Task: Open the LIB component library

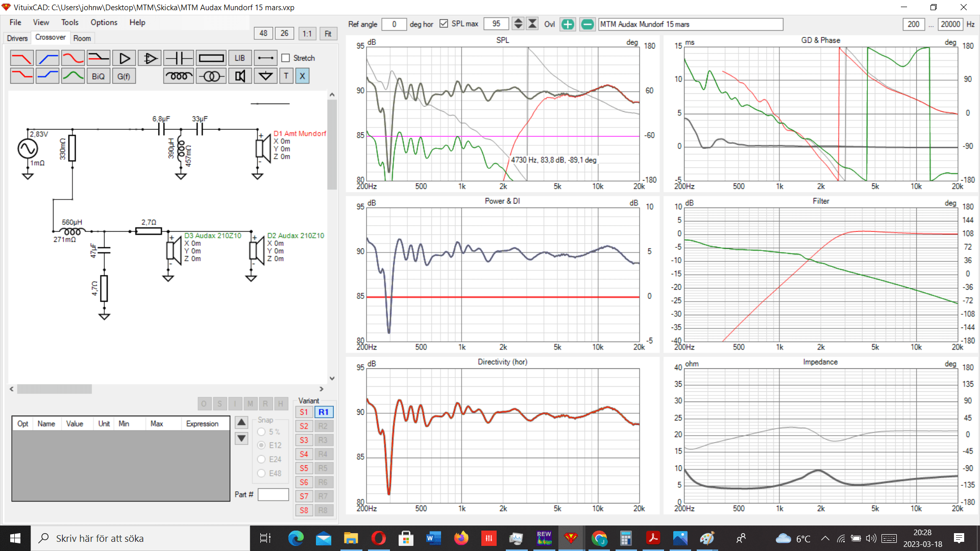Action: pyautogui.click(x=240, y=58)
